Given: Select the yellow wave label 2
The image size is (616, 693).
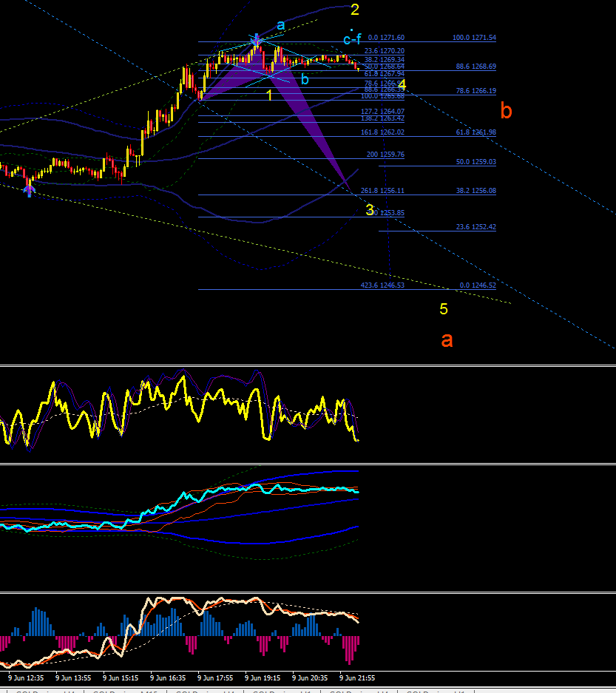Looking at the screenshot, I should click(x=354, y=10).
